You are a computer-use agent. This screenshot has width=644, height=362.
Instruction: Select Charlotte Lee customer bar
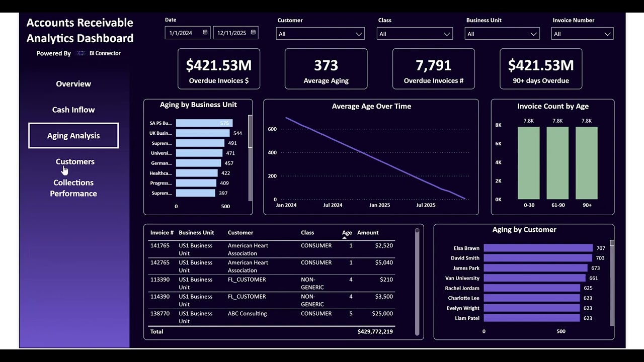point(532,298)
